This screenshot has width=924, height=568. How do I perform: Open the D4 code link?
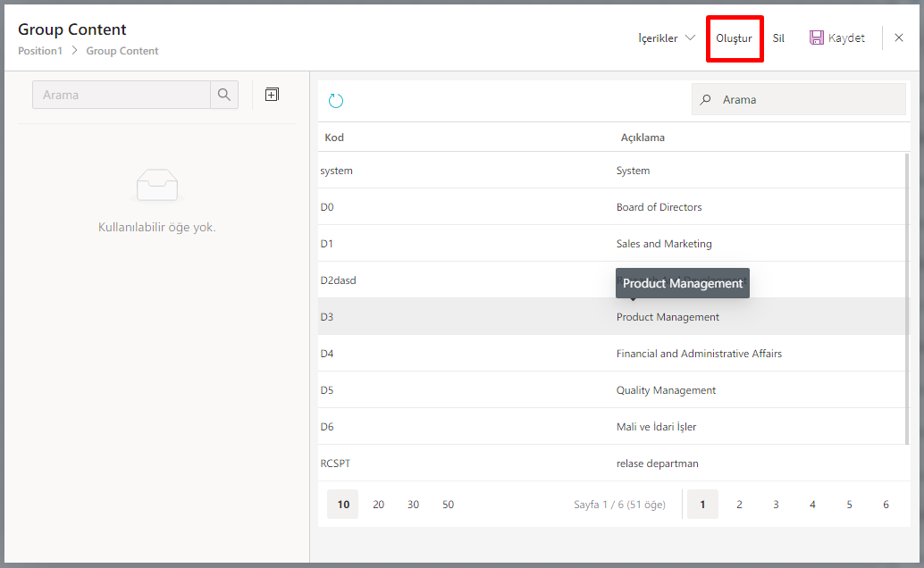327,354
